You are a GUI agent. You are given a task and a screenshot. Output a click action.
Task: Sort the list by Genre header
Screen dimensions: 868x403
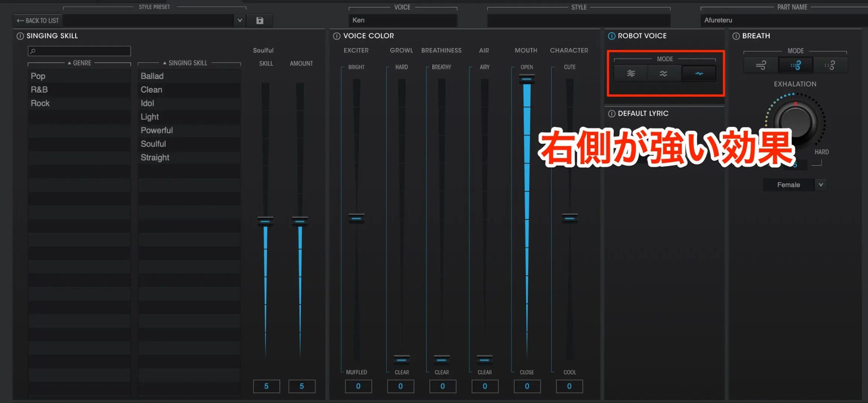pyautogui.click(x=79, y=63)
